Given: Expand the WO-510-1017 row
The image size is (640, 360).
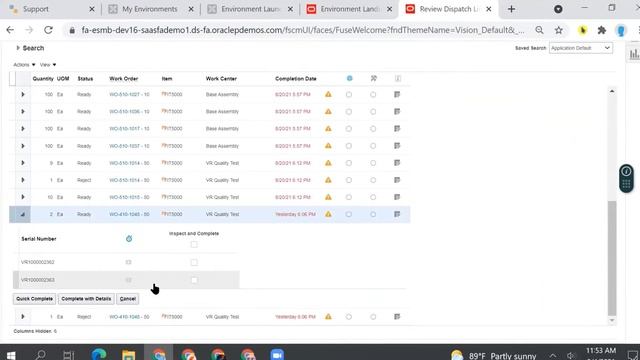Looking at the screenshot, I should click(23, 129).
